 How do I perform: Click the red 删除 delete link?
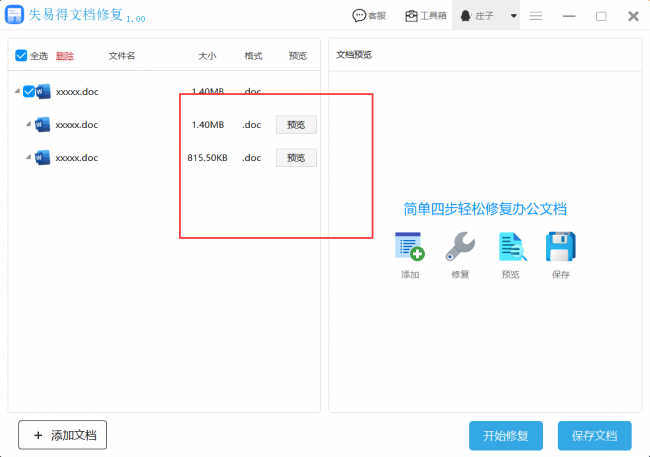coord(65,56)
